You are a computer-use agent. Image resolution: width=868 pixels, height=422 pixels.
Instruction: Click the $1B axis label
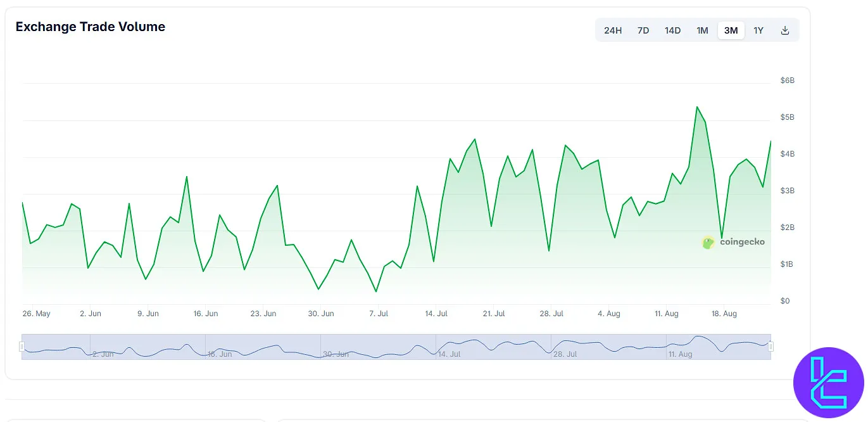787,264
